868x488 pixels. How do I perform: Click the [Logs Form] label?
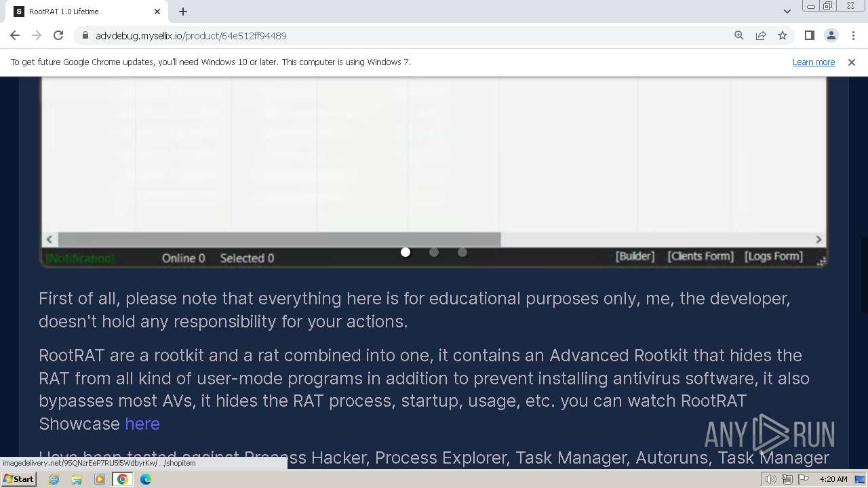point(774,256)
